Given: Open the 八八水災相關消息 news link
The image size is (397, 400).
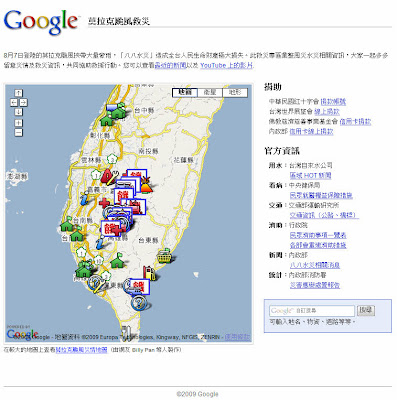Looking at the screenshot, I should click(x=315, y=265).
